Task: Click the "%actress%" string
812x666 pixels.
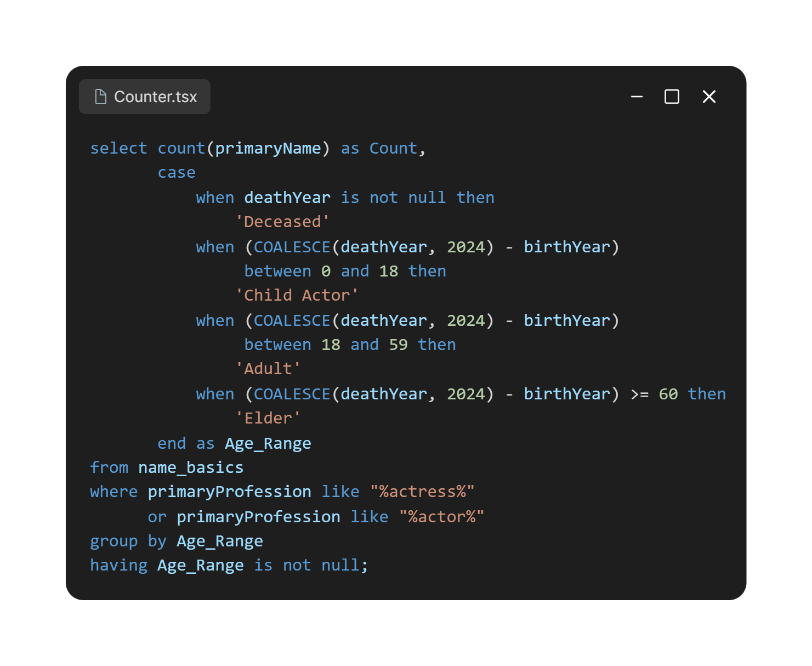Action: 422,492
